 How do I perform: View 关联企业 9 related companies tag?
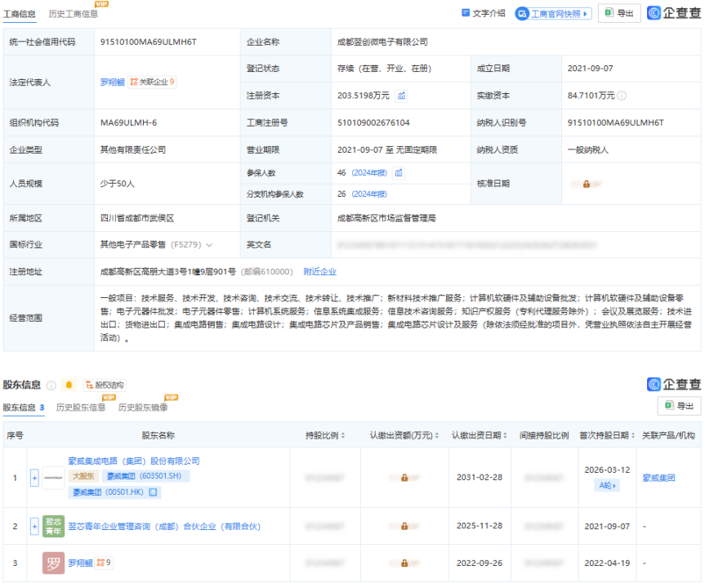point(152,82)
